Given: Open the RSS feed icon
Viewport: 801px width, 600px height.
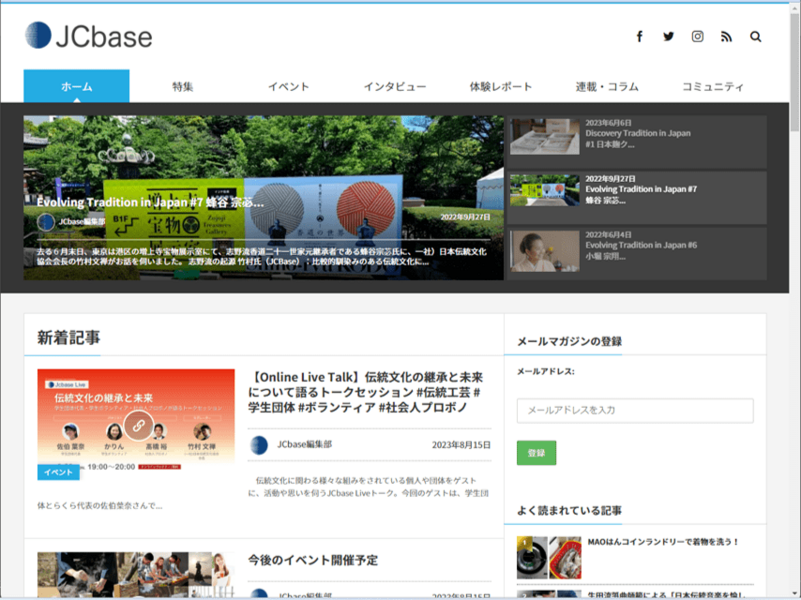Looking at the screenshot, I should pos(727,37).
